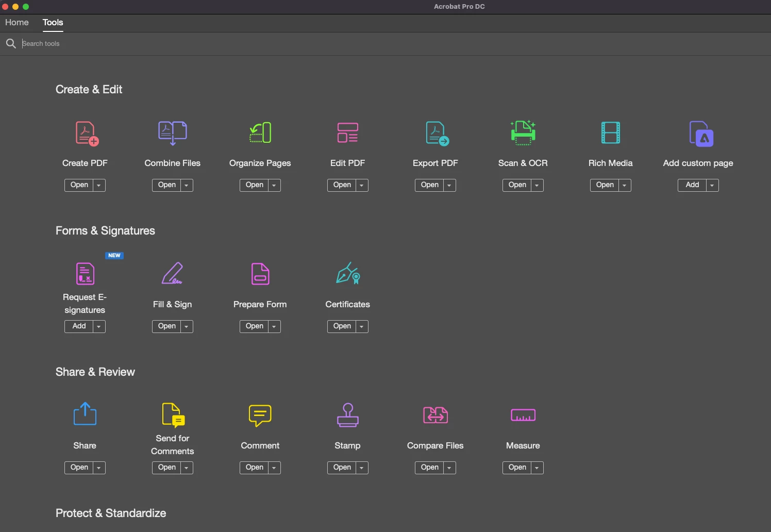Expand the Stamp dropdown arrow

[362, 468]
